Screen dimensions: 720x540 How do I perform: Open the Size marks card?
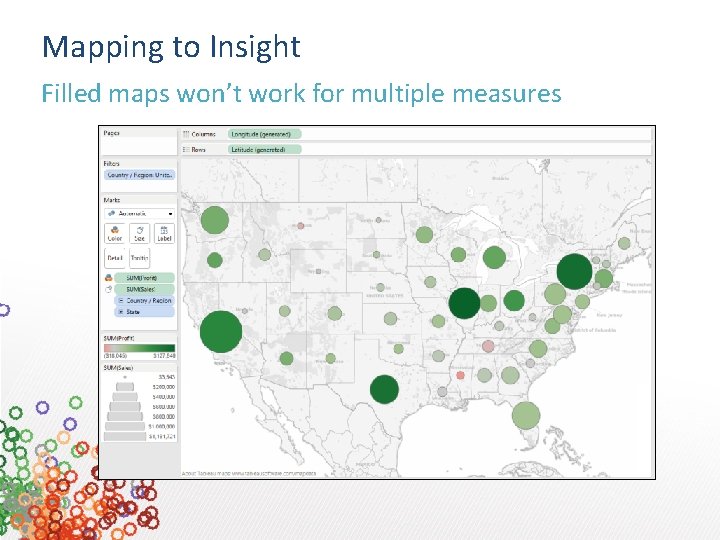[x=139, y=233]
